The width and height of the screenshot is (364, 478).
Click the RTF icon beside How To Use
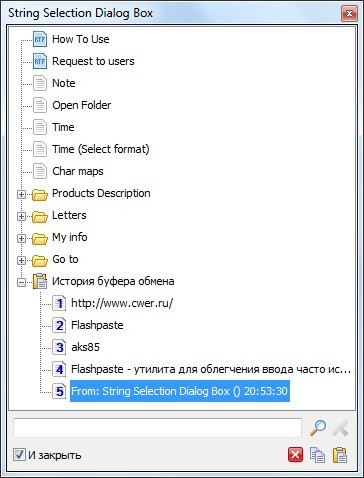point(40,39)
